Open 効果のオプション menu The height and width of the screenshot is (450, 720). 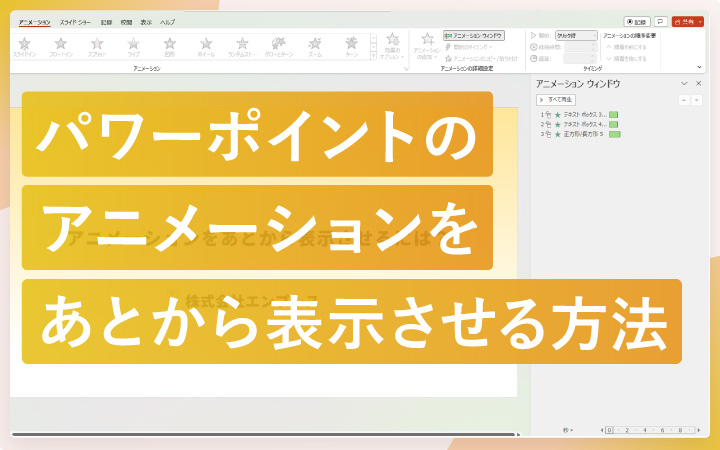click(x=392, y=46)
